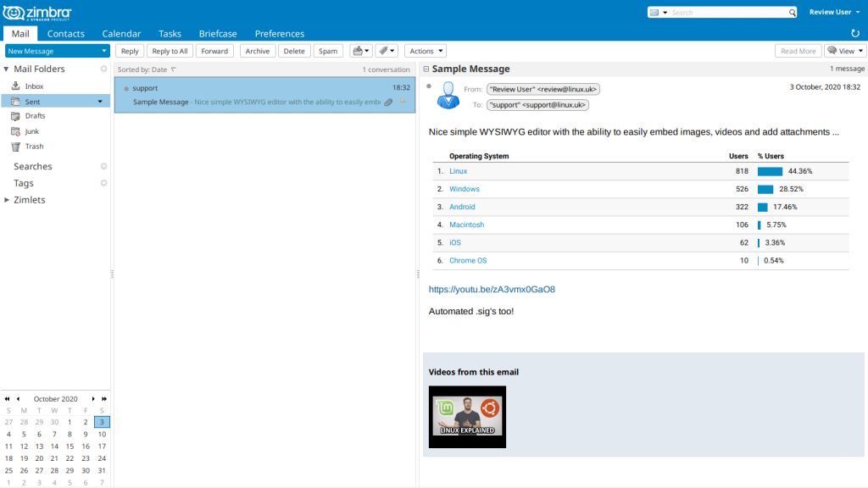Go to next month in mini calendar

coord(93,399)
